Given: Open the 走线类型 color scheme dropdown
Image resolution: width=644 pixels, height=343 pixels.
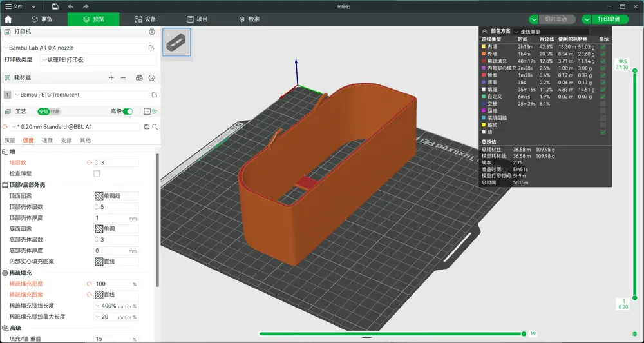Looking at the screenshot, I should coord(551,32).
